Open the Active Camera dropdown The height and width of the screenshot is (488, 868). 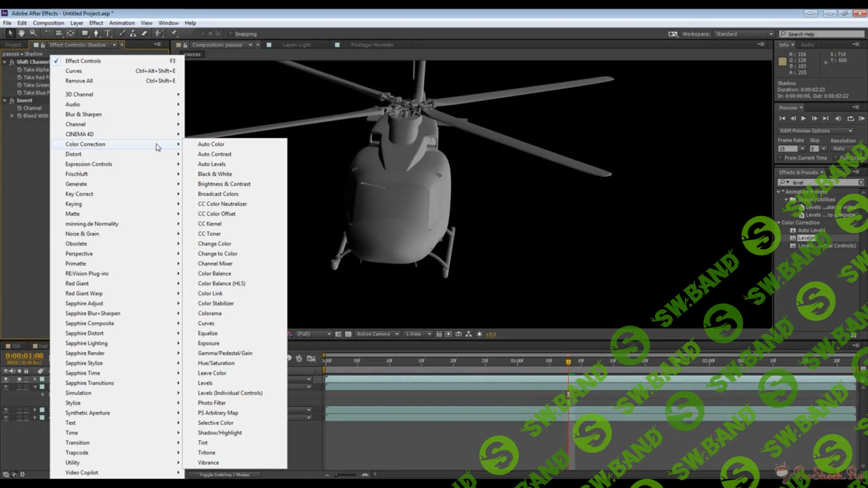pos(377,334)
